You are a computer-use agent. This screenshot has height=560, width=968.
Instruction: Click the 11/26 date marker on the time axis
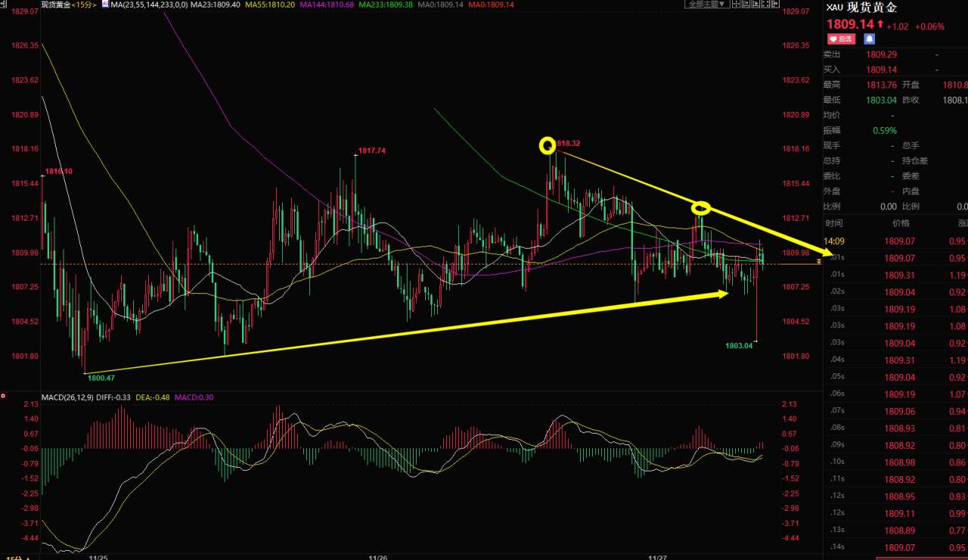[377, 557]
